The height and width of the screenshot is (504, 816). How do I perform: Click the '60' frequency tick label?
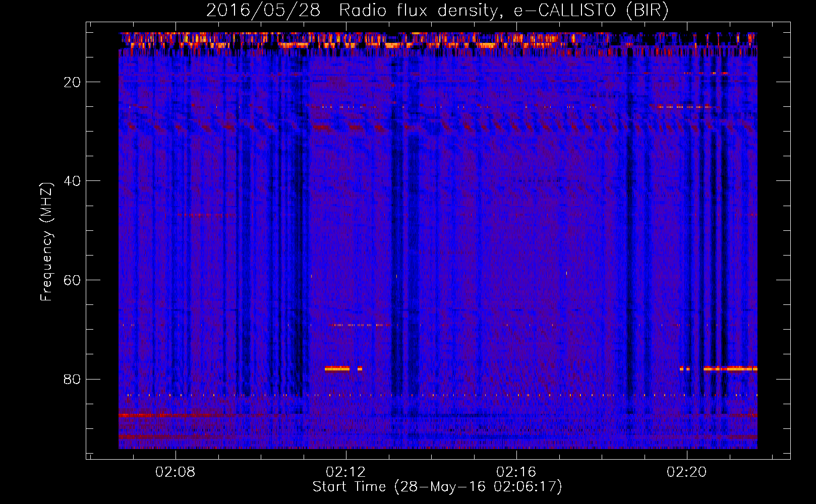click(x=72, y=280)
